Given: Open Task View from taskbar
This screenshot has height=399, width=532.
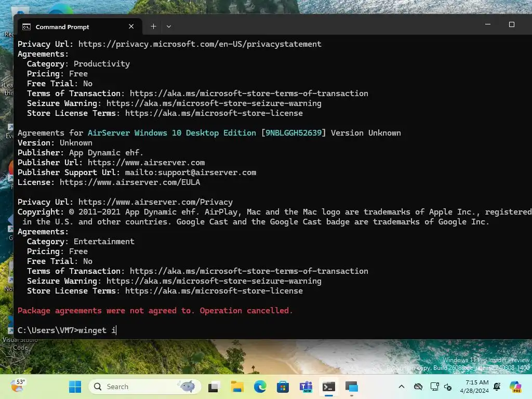Looking at the screenshot, I should [214, 387].
